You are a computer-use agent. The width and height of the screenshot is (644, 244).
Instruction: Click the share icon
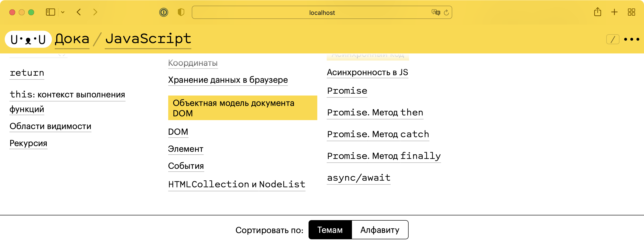point(598,12)
